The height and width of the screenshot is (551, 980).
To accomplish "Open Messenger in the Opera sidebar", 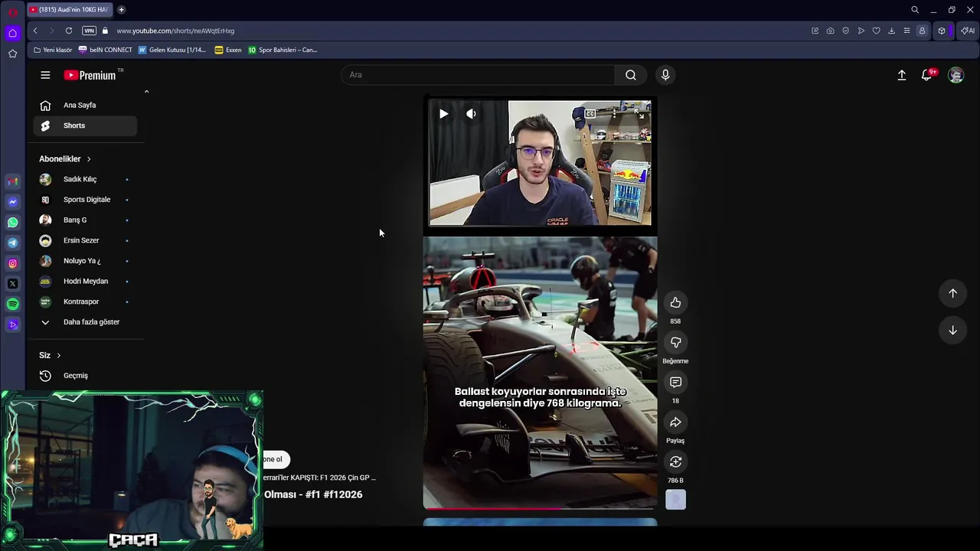I will [x=12, y=202].
